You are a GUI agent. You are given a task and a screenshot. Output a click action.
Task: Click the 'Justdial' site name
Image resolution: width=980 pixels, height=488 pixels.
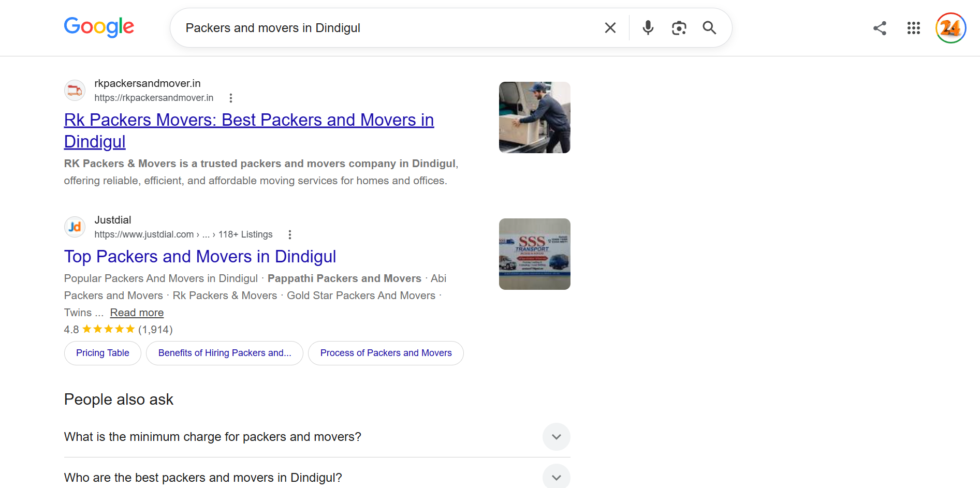tap(113, 220)
